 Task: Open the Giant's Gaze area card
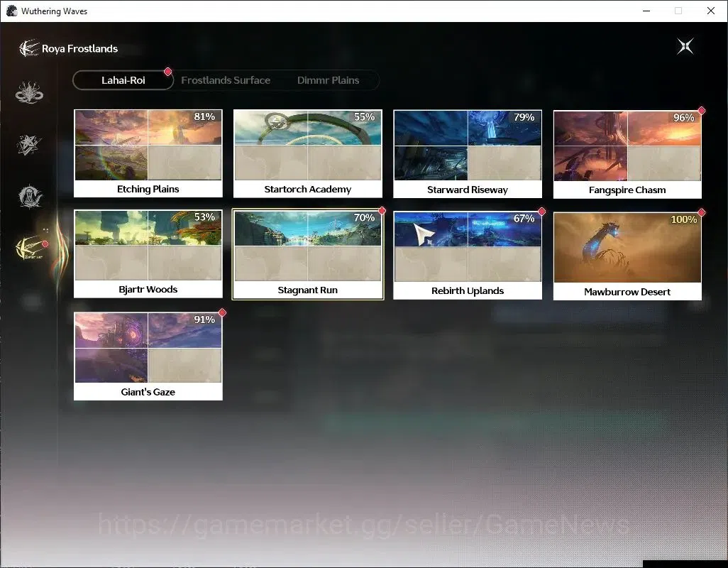pyautogui.click(x=148, y=356)
